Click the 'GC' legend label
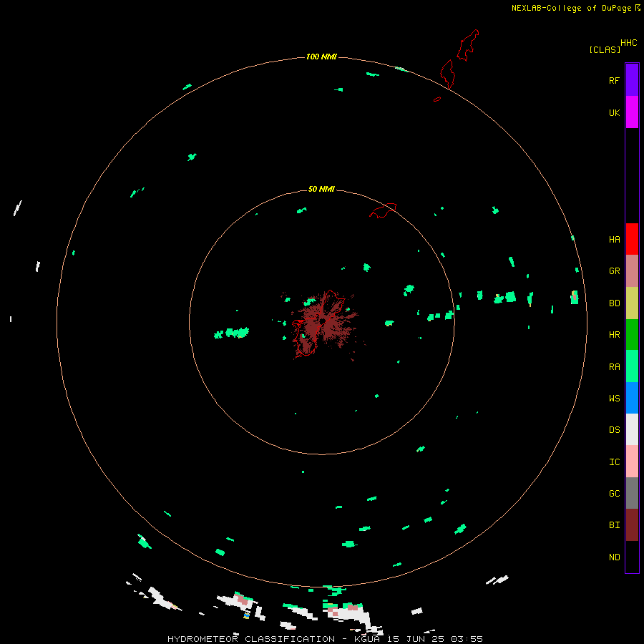Image resolution: width=644 pixels, height=644 pixels. 614,494
